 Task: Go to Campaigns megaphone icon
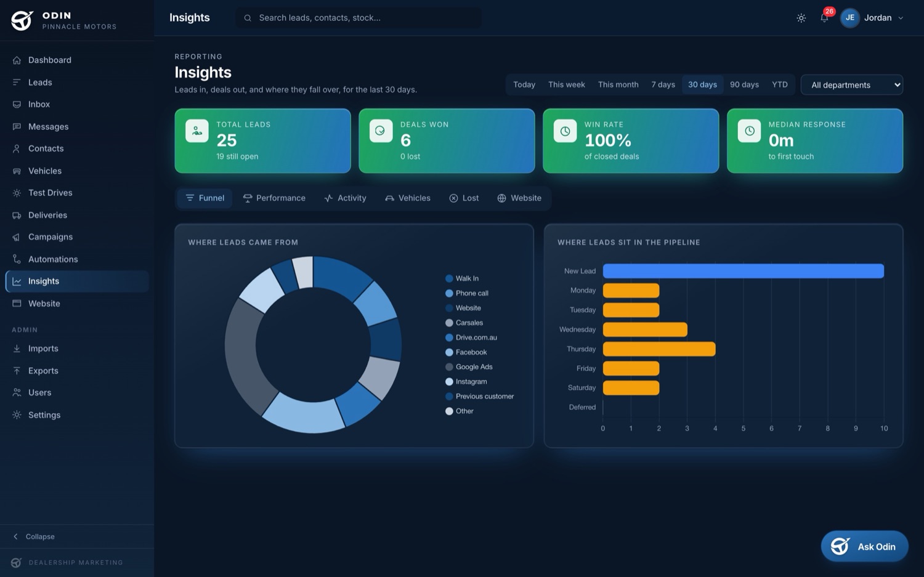pos(17,237)
